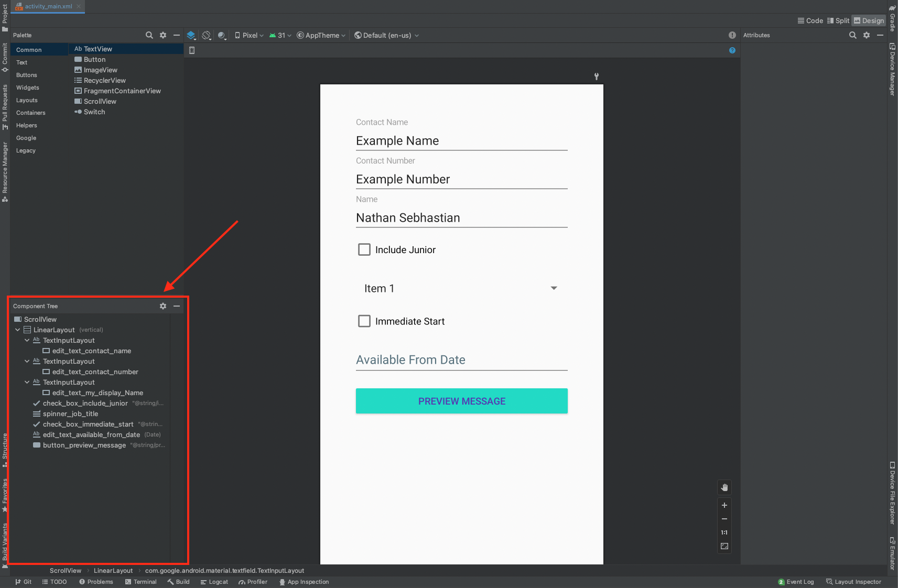Open the Logcat tool window
898x588 pixels.
(214, 582)
